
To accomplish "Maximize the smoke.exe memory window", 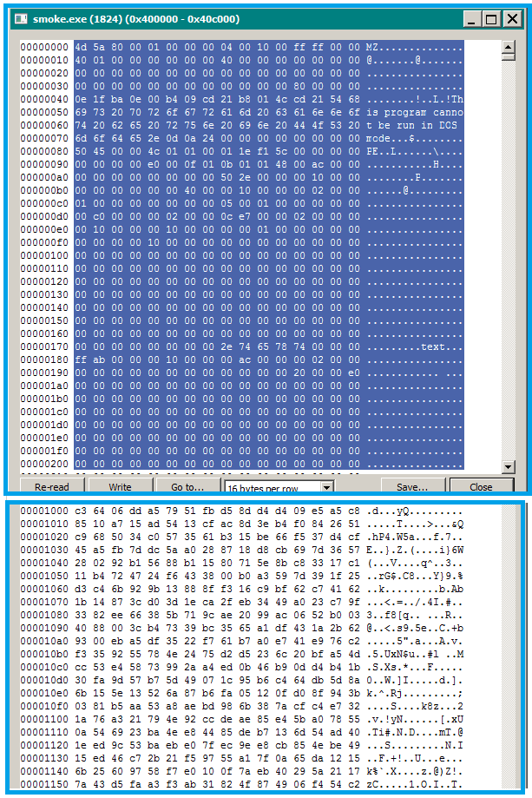I will [490, 18].
